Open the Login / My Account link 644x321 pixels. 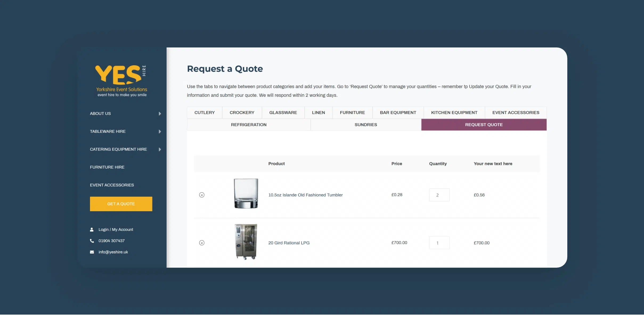pos(116,230)
